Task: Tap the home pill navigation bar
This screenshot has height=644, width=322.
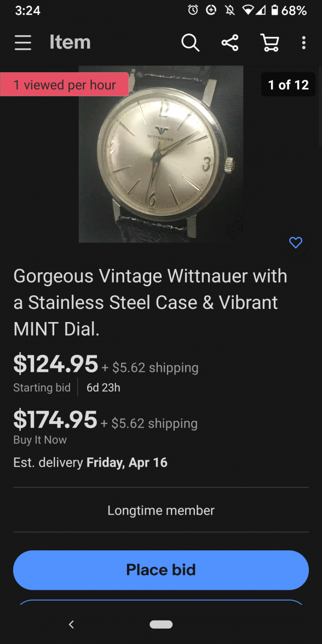Action: (160, 624)
